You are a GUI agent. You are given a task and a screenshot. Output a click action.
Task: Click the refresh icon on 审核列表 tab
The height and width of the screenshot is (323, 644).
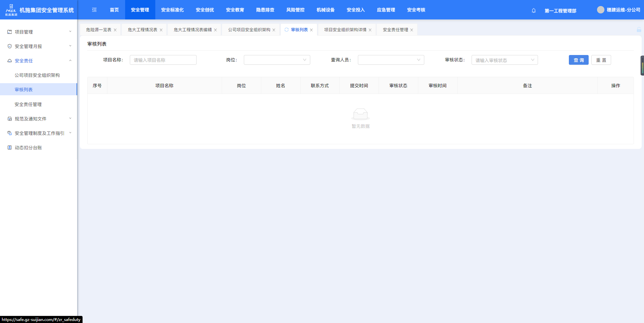286,30
